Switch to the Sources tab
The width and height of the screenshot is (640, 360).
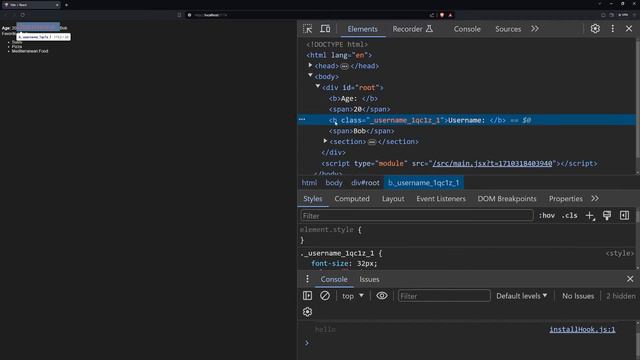508,29
